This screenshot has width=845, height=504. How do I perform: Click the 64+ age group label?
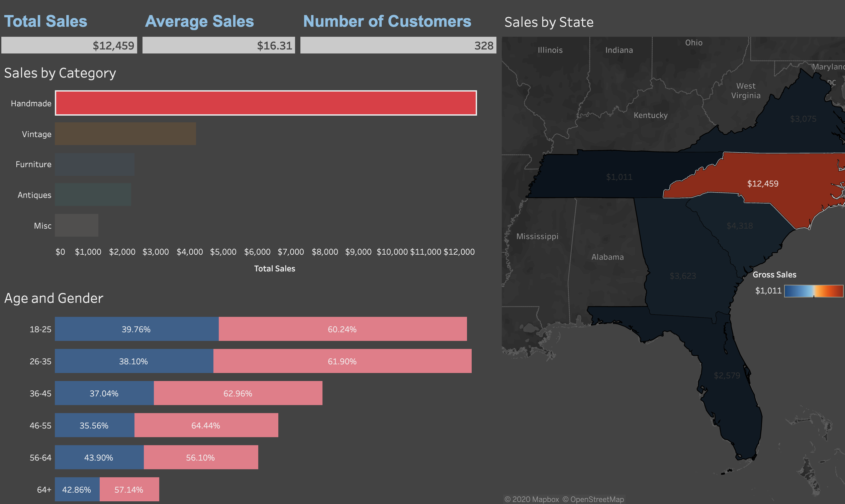pyautogui.click(x=44, y=490)
